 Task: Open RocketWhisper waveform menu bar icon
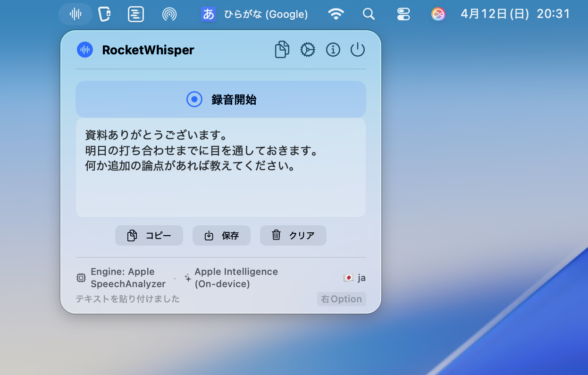pyautogui.click(x=76, y=14)
